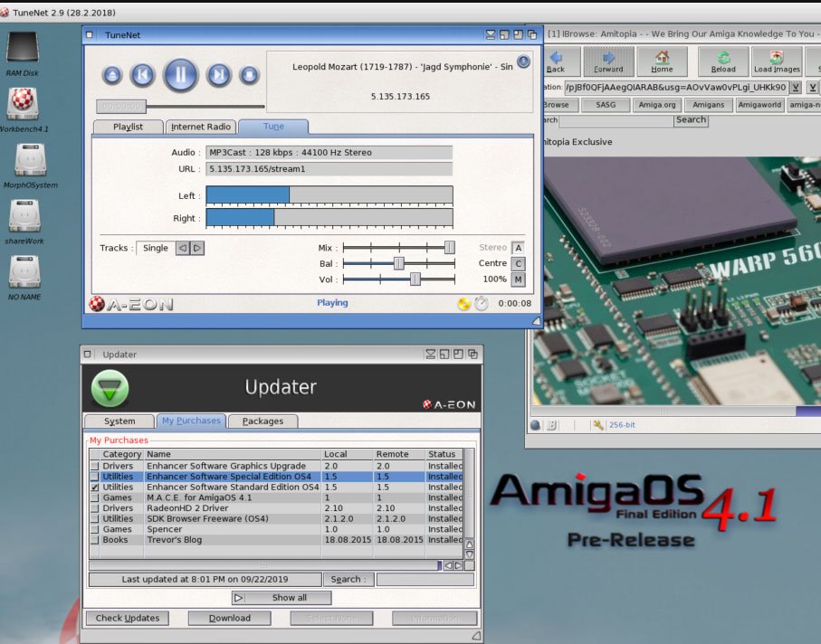Click the Check Updates button
Image resolution: width=821 pixels, height=644 pixels.
click(x=128, y=618)
